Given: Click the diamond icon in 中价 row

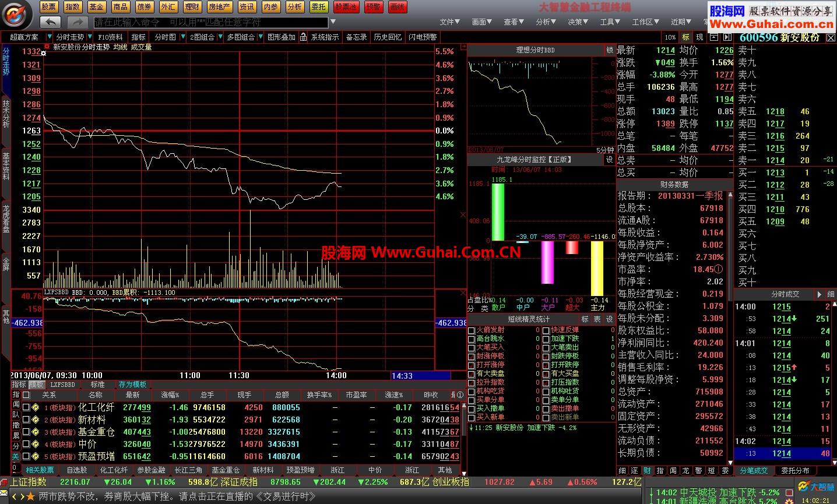Looking at the screenshot, I should coord(35,444).
